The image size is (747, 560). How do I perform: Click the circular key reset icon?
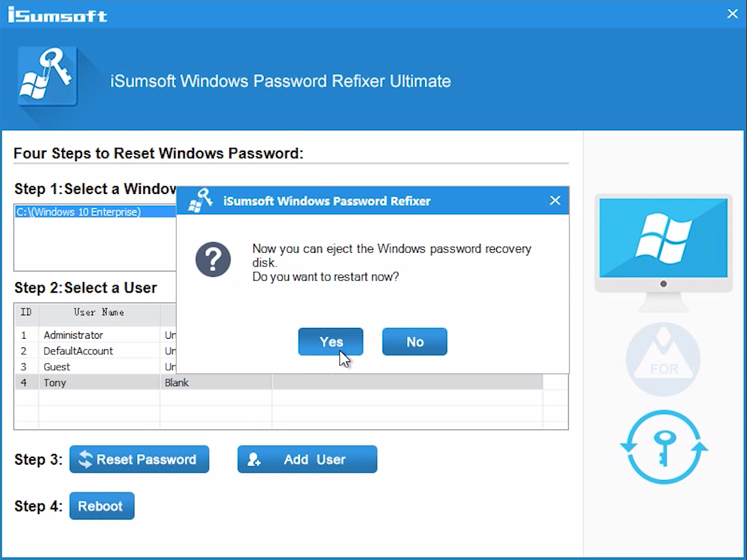click(x=664, y=447)
